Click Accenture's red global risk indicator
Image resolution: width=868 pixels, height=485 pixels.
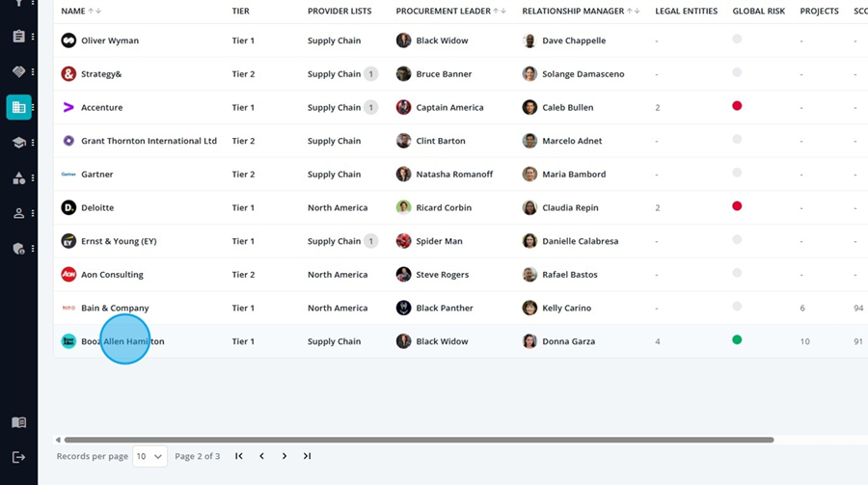pyautogui.click(x=737, y=106)
